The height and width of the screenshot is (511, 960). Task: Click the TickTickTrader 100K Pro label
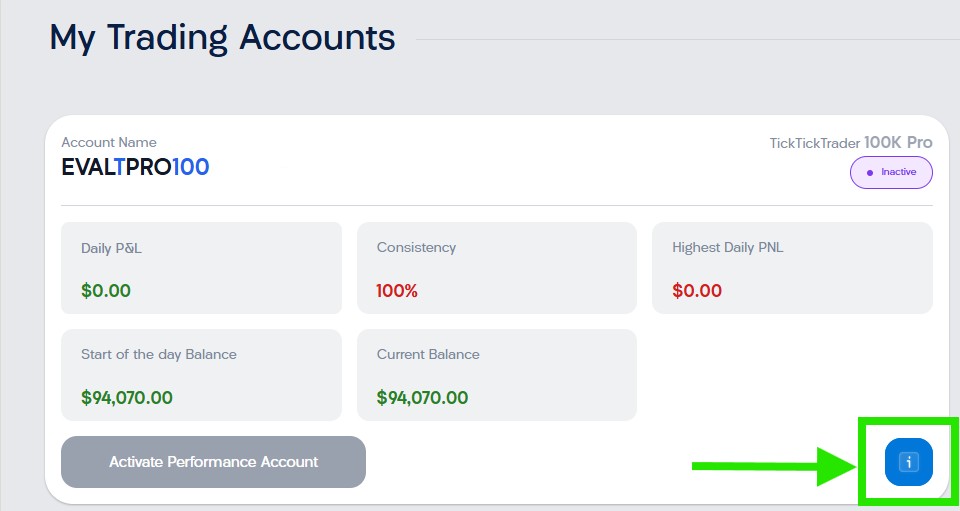point(850,143)
